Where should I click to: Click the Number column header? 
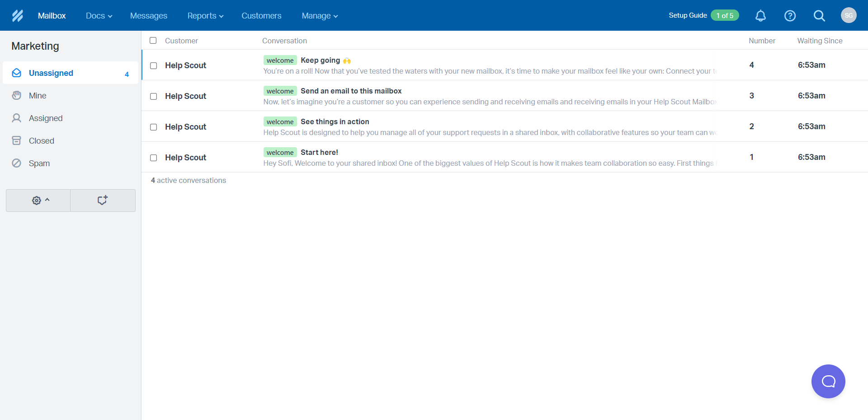click(762, 41)
